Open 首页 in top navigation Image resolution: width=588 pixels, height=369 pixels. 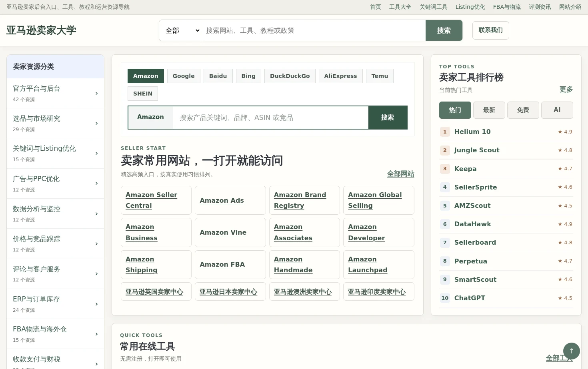click(375, 7)
